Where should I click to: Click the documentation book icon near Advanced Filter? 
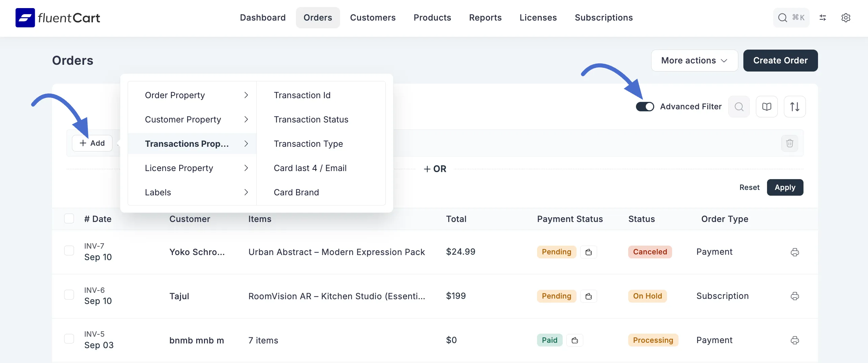[x=767, y=106]
